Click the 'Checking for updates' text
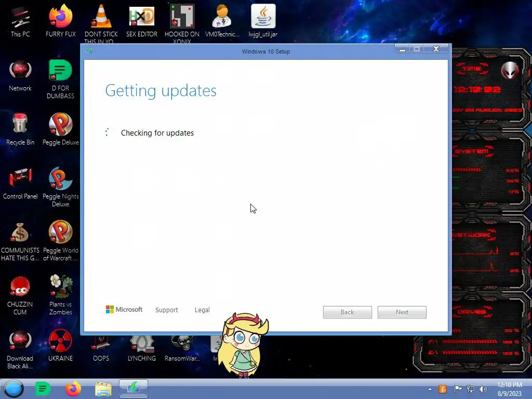The image size is (532, 399). [x=157, y=133]
